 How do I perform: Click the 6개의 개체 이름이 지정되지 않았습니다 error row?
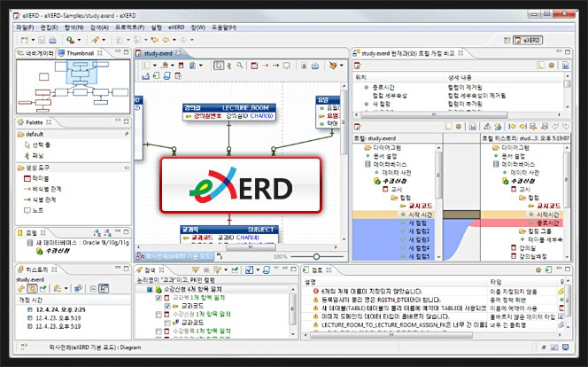372,291
